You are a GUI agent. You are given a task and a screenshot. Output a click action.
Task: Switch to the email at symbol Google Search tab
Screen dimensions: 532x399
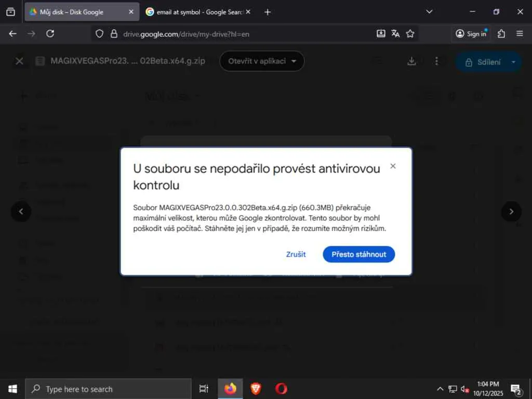coord(198,12)
